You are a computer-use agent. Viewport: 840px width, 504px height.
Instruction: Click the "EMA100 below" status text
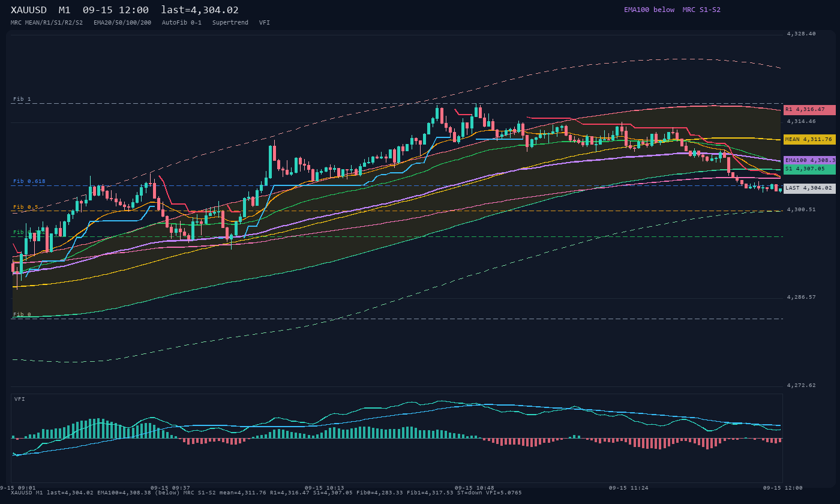(649, 10)
